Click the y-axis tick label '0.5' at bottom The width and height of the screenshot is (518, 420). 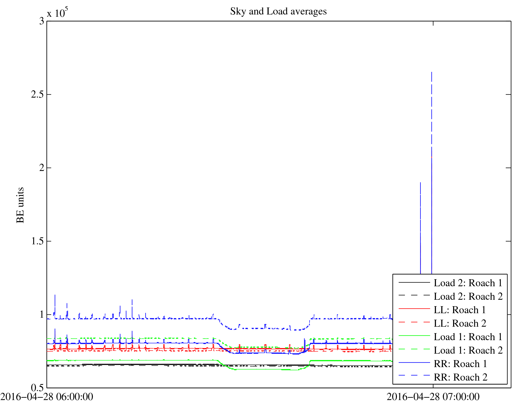[37, 388]
